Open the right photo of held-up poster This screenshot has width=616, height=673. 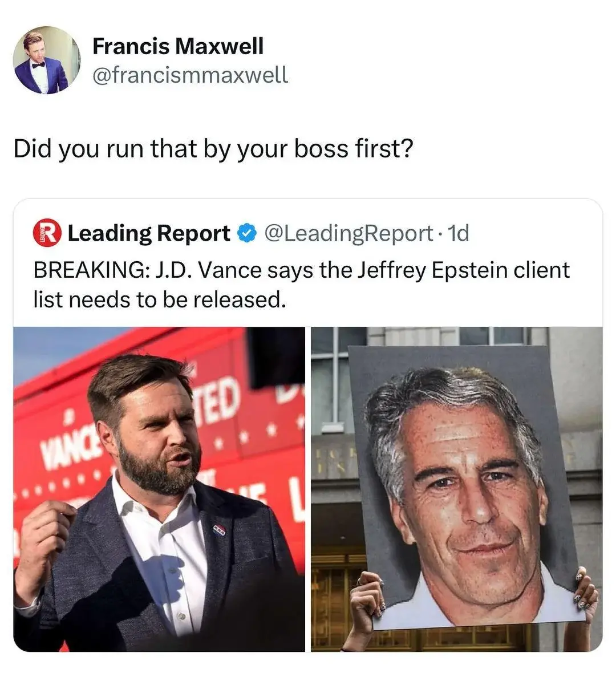[457, 489]
